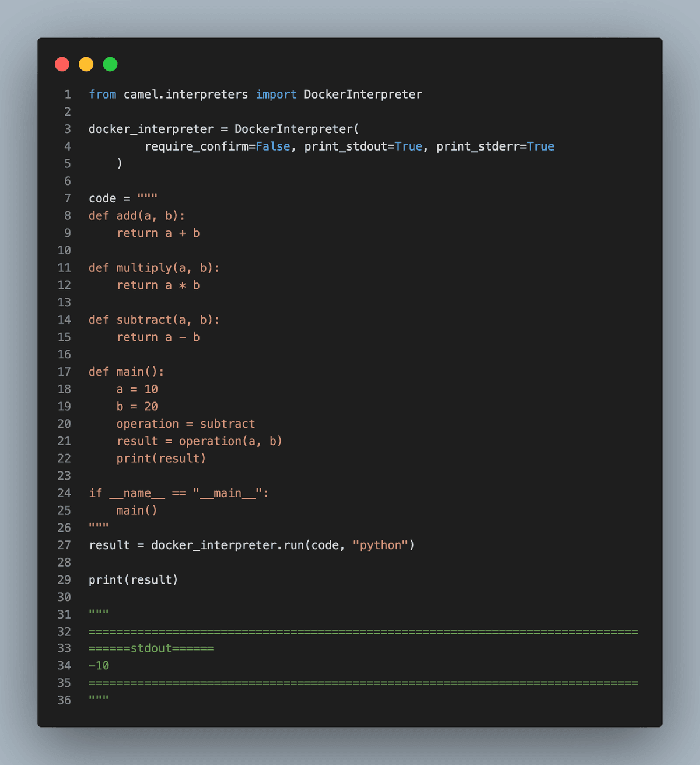
Task: Click the "python" string argument
Action: (x=380, y=545)
